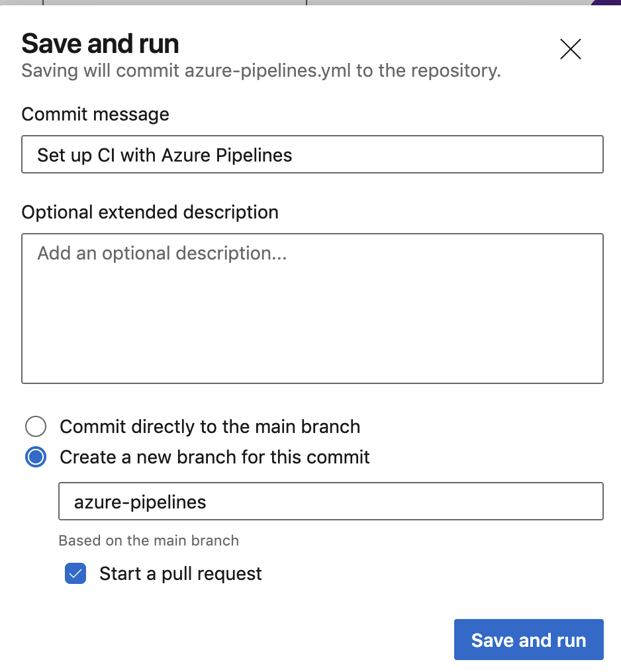Select the Commit directly to main branch radio

pyautogui.click(x=36, y=426)
